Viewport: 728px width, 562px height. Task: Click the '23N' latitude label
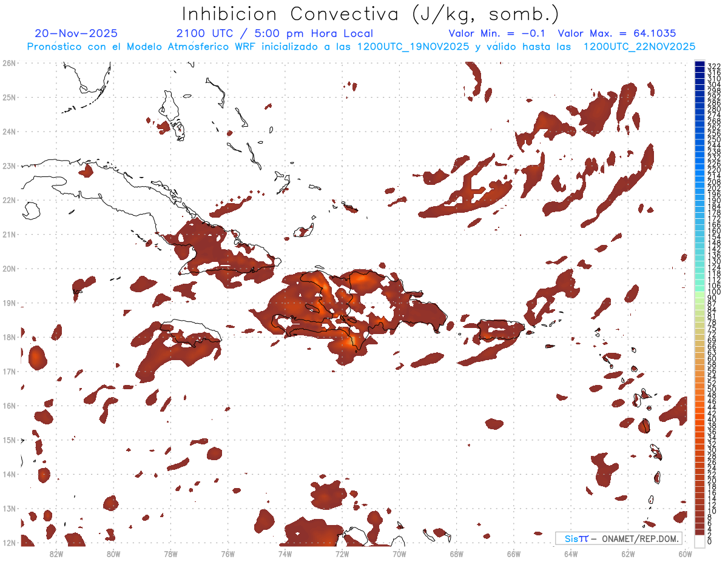tap(8, 166)
